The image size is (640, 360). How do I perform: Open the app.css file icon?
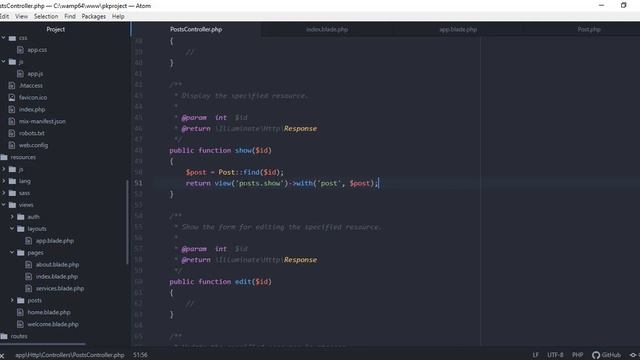pyautogui.click(x=20, y=50)
